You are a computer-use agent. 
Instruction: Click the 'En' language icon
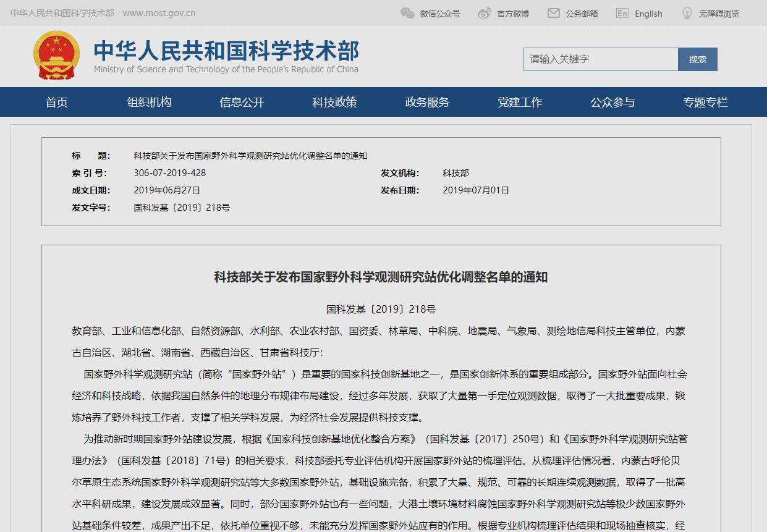coord(622,13)
